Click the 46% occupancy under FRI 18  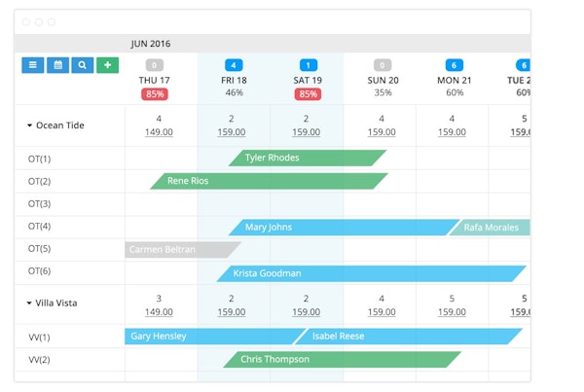(234, 92)
